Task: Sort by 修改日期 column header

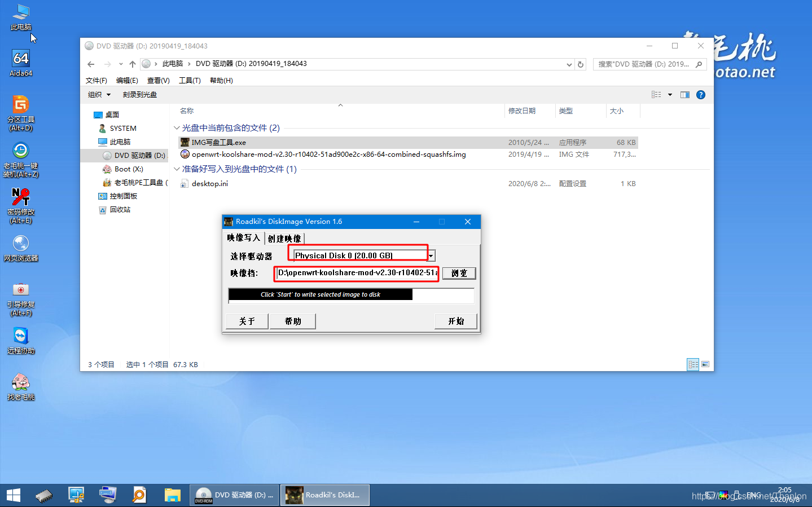Action: 522,111
